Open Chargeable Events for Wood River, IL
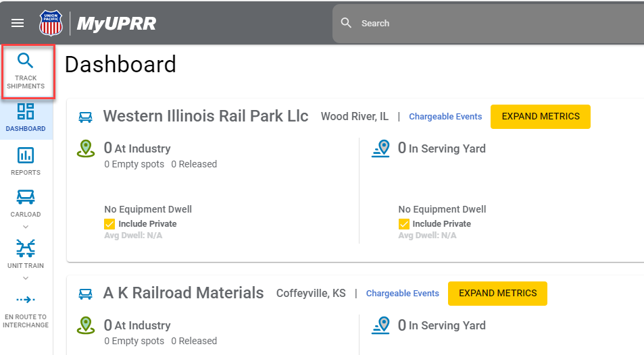644x355 pixels. tap(445, 117)
